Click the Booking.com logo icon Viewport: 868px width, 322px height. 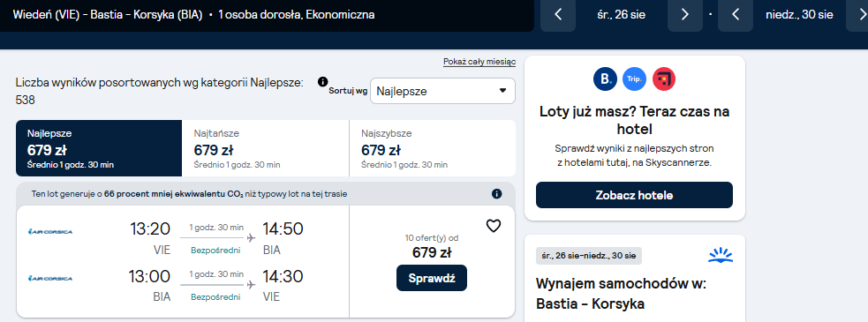coord(605,79)
